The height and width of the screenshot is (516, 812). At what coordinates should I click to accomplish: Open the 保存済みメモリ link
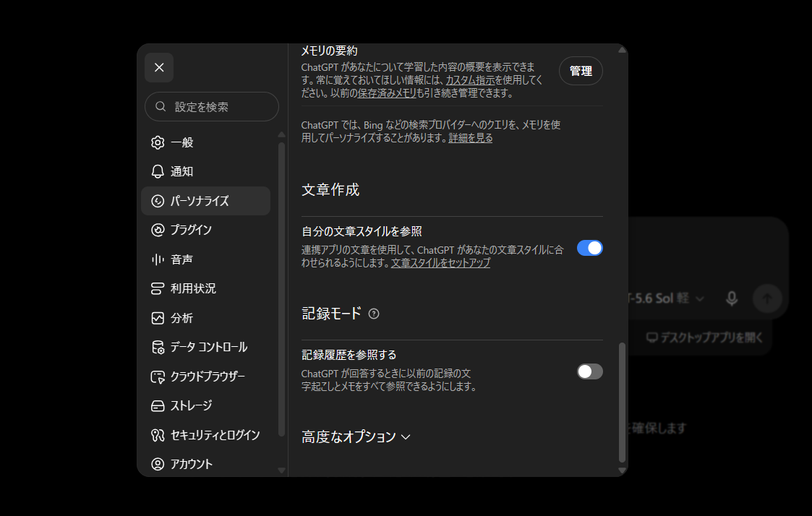pyautogui.click(x=387, y=93)
